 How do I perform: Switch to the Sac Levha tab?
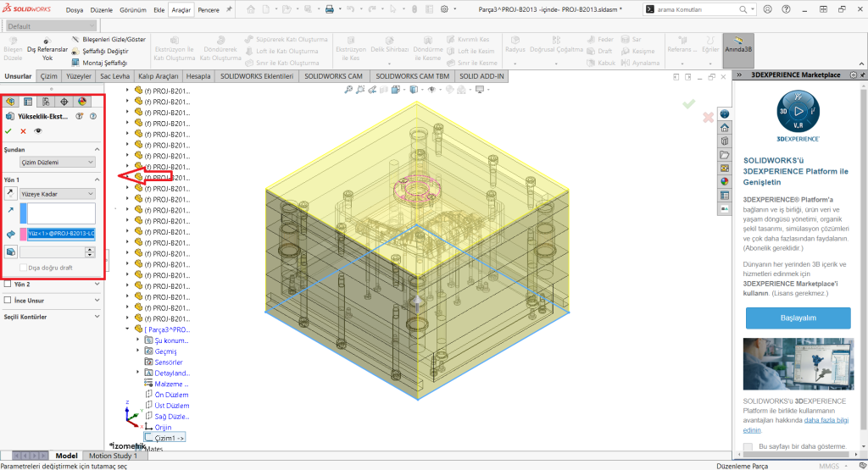click(116, 75)
